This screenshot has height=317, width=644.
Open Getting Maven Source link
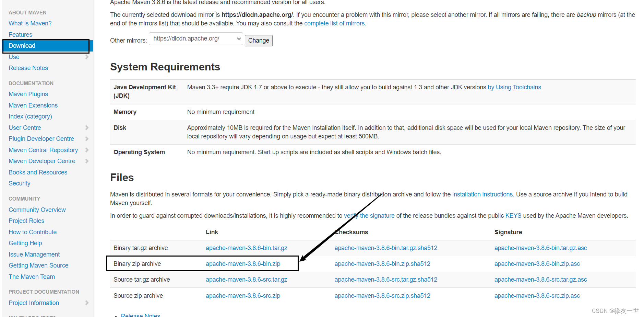[38, 265]
